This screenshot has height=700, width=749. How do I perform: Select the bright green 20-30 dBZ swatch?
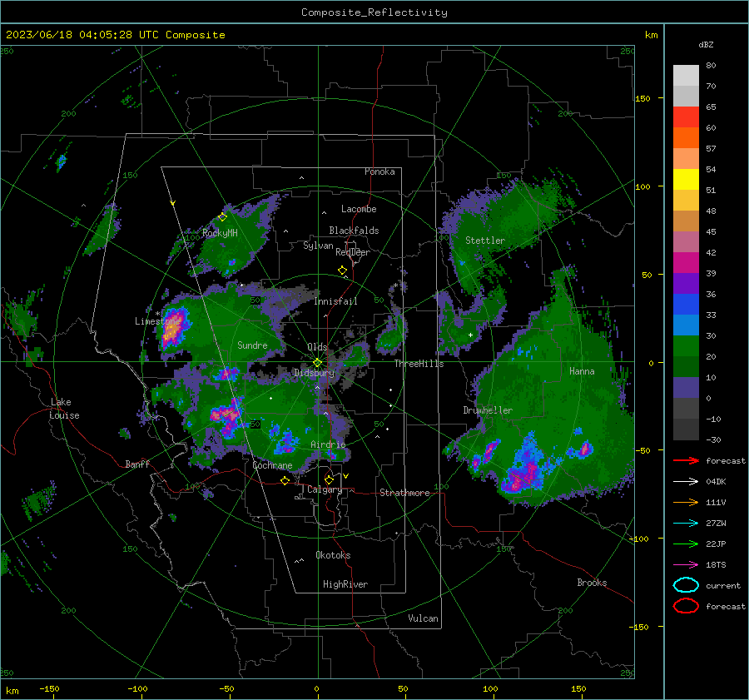coord(686,346)
